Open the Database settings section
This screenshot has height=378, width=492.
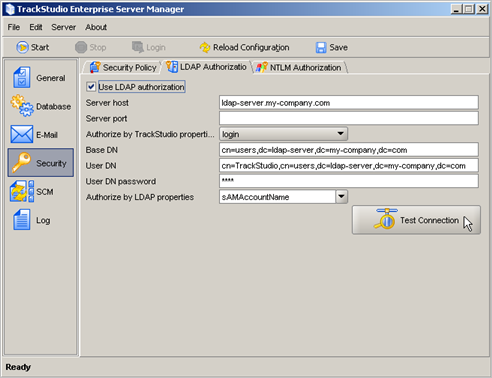pyautogui.click(x=40, y=106)
